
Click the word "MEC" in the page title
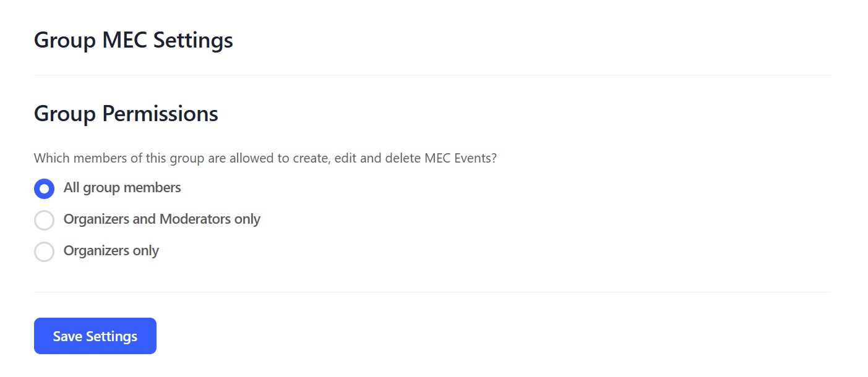(x=124, y=40)
